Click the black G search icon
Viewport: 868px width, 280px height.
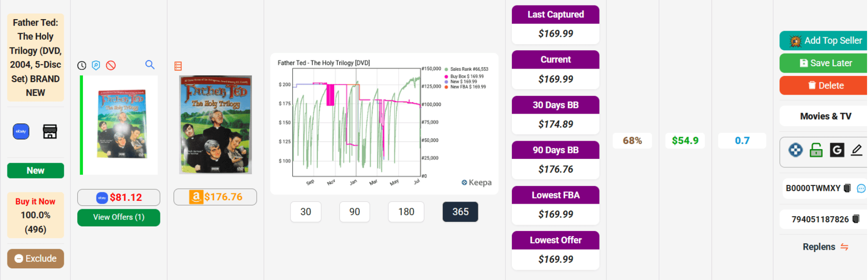tap(837, 150)
